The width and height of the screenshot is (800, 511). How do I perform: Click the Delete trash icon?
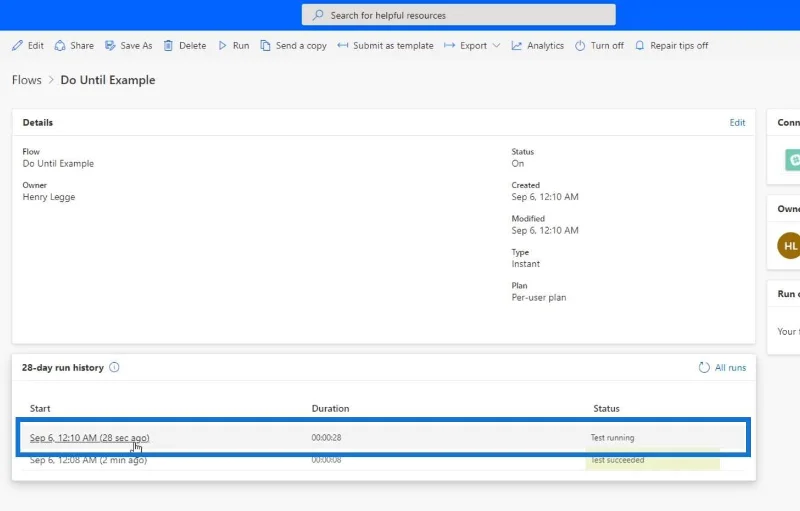(168, 45)
